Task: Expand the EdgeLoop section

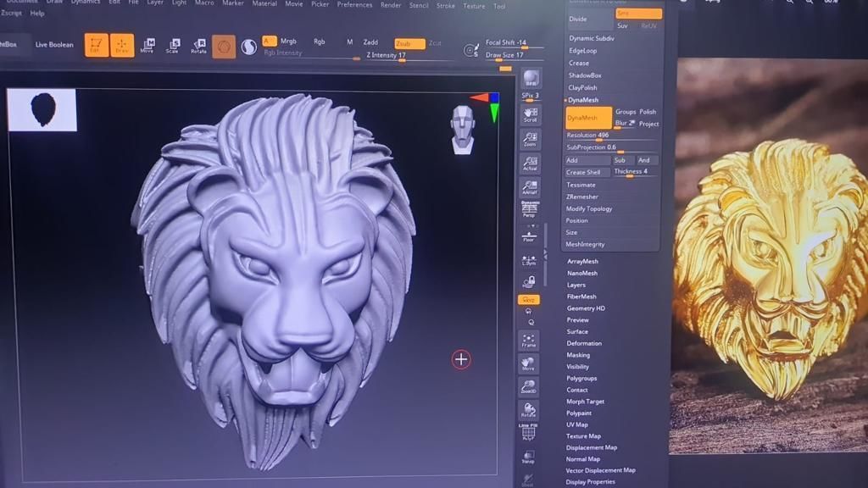Action: pos(583,51)
